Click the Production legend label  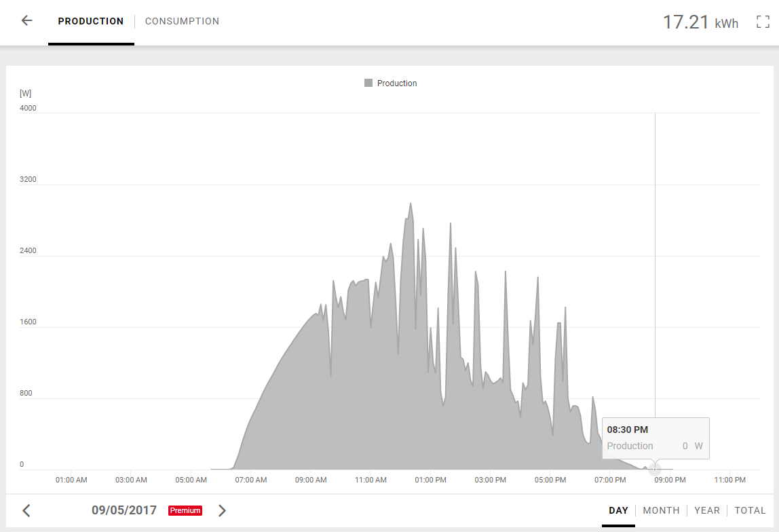tap(397, 83)
